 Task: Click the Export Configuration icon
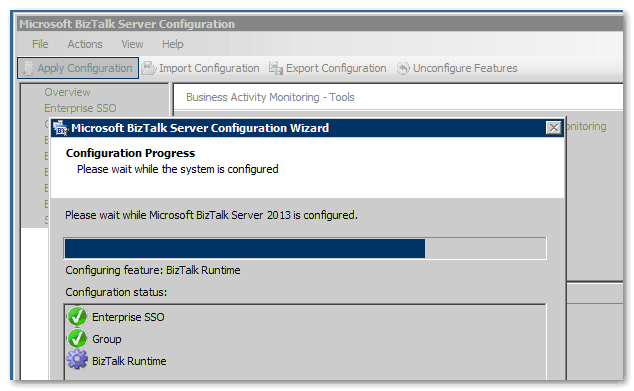276,68
